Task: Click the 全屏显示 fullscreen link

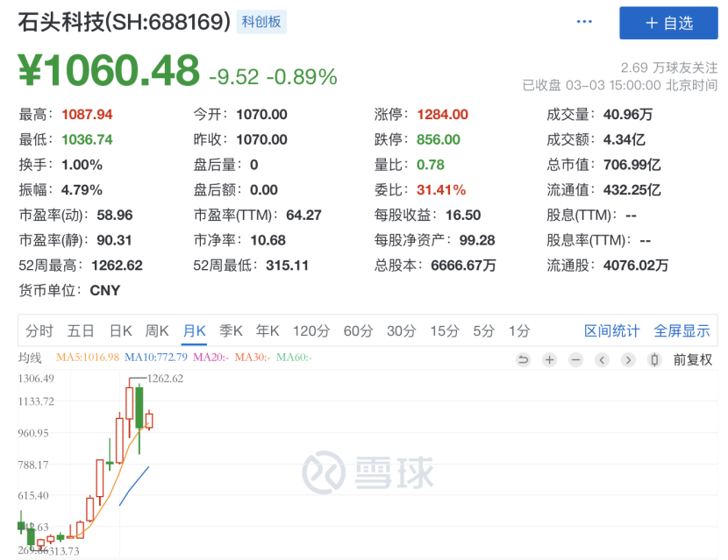Action: pyautogui.click(x=682, y=330)
